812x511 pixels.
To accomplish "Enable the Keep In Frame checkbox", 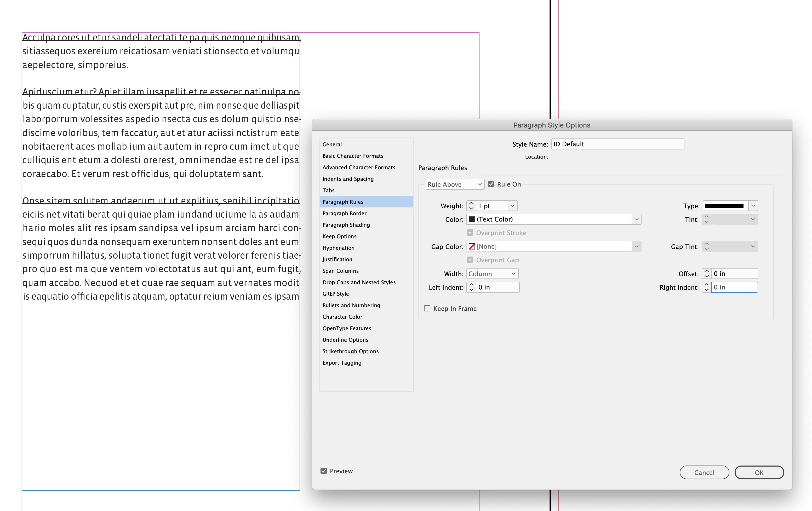I will tap(427, 309).
